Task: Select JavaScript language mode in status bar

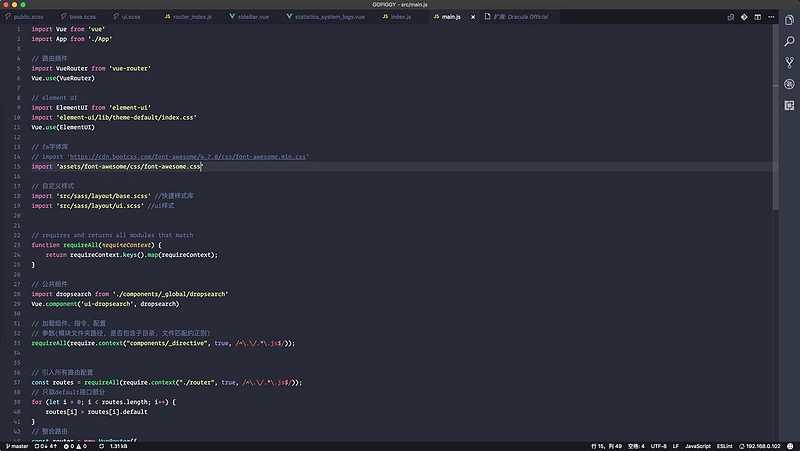Action: 697,446
